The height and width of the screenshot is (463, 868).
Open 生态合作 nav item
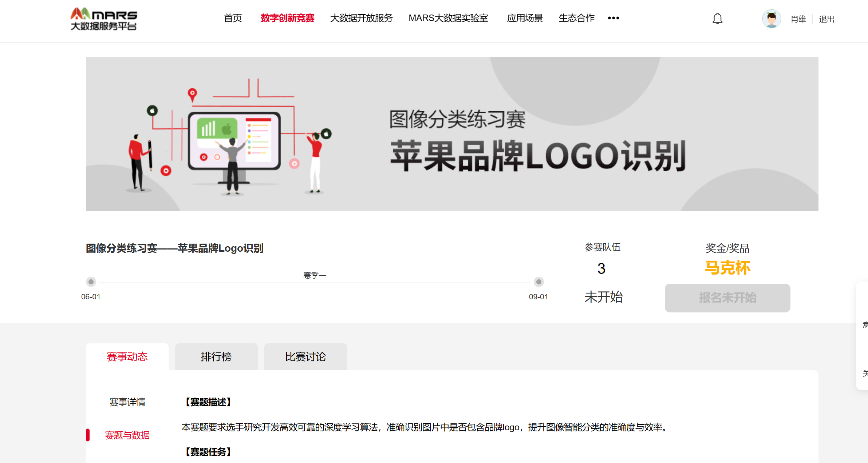click(x=576, y=18)
